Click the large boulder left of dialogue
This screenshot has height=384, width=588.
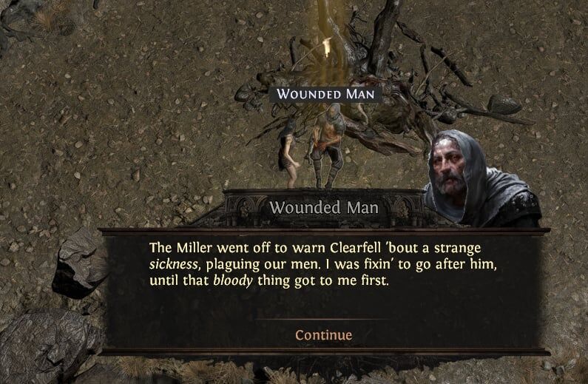80,263
